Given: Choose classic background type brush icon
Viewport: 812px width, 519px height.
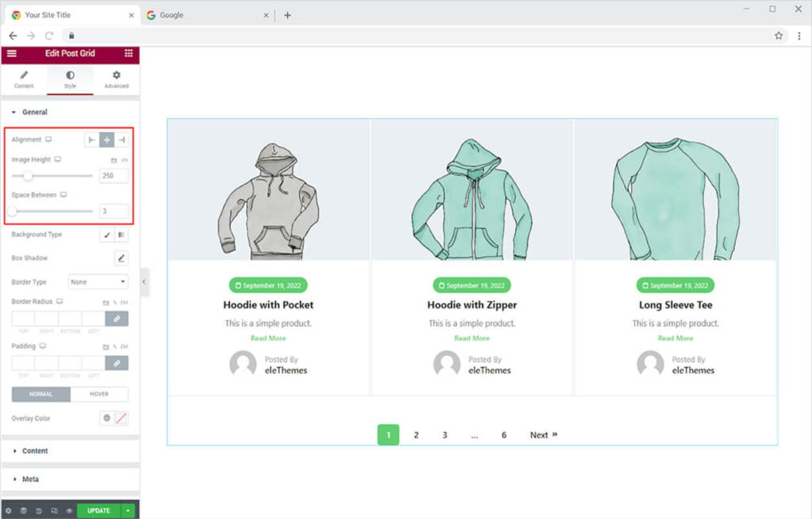Looking at the screenshot, I should click(x=107, y=235).
